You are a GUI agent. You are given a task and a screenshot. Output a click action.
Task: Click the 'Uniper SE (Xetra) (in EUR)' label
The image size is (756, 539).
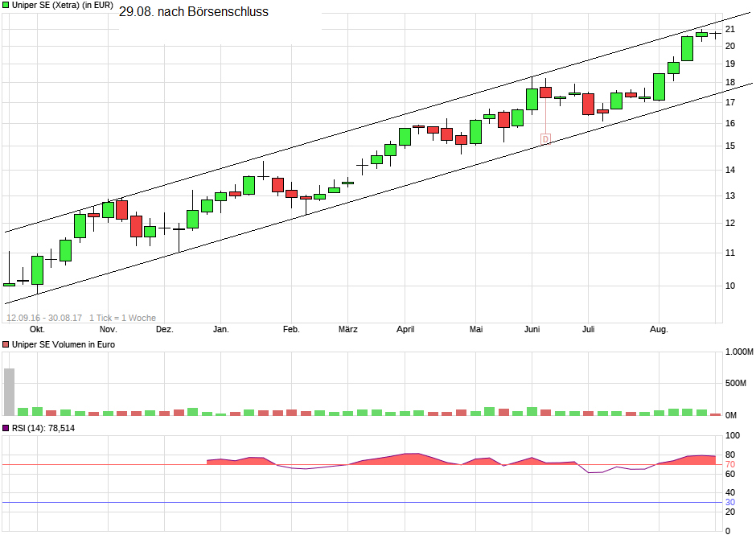click(x=63, y=6)
